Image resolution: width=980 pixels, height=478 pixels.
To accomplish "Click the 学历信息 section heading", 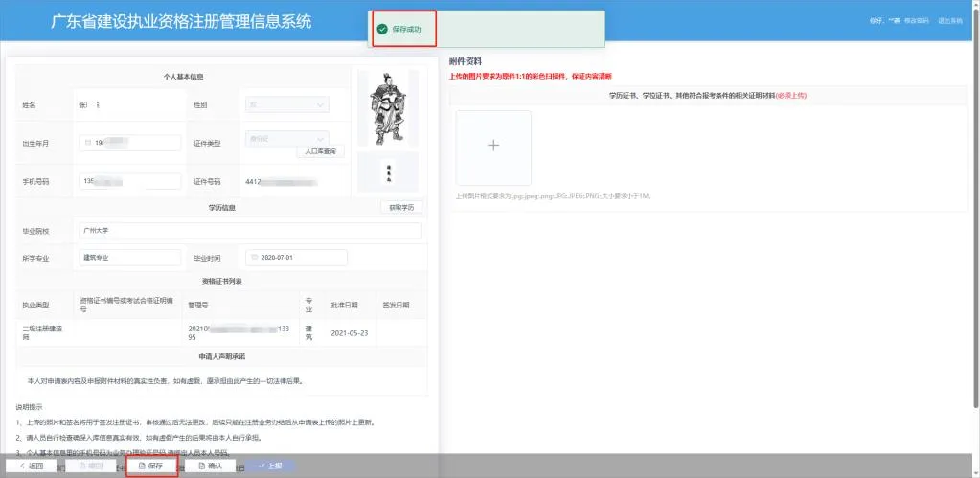I will (x=222, y=207).
